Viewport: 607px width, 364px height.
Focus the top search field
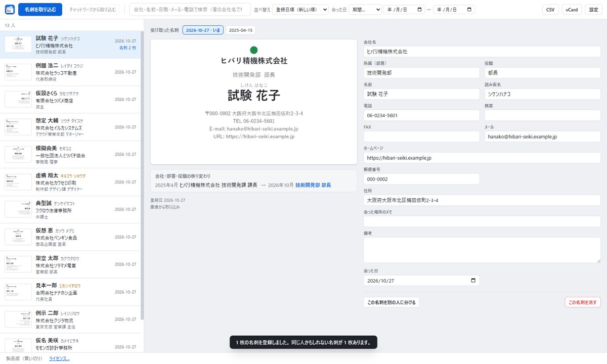click(x=190, y=10)
